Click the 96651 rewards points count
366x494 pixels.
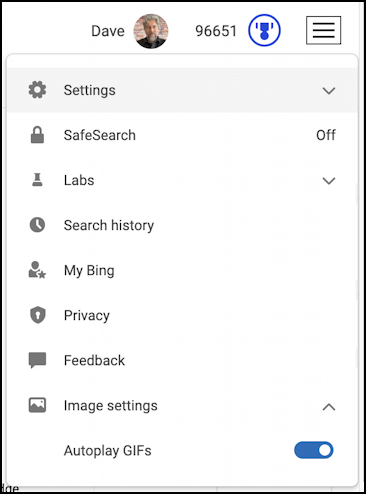click(216, 31)
